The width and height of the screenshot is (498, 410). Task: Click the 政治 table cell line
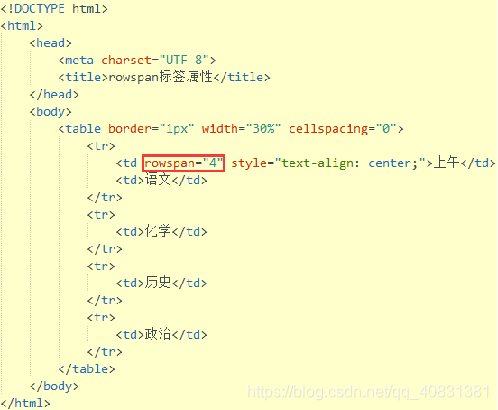click(161, 334)
